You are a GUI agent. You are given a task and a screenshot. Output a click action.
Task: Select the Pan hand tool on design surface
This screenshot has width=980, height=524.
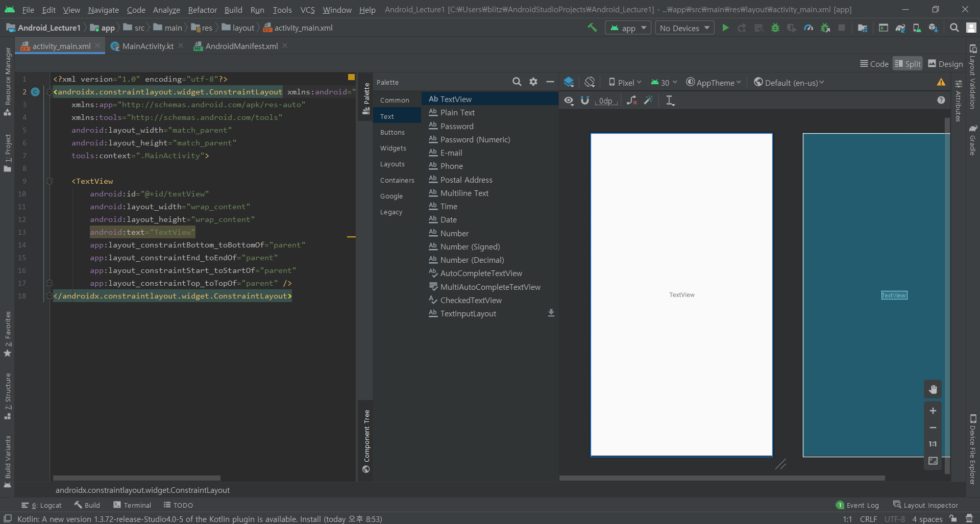click(x=933, y=389)
